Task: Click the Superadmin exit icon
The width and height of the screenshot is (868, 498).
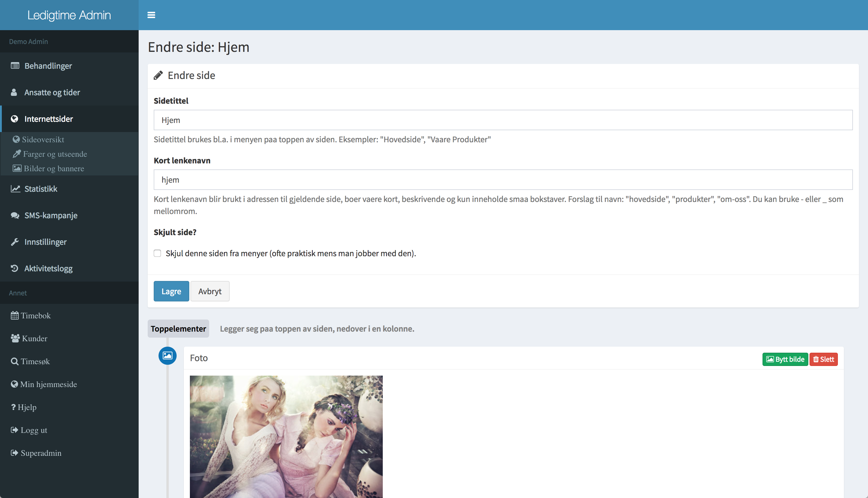Action: pyautogui.click(x=14, y=453)
